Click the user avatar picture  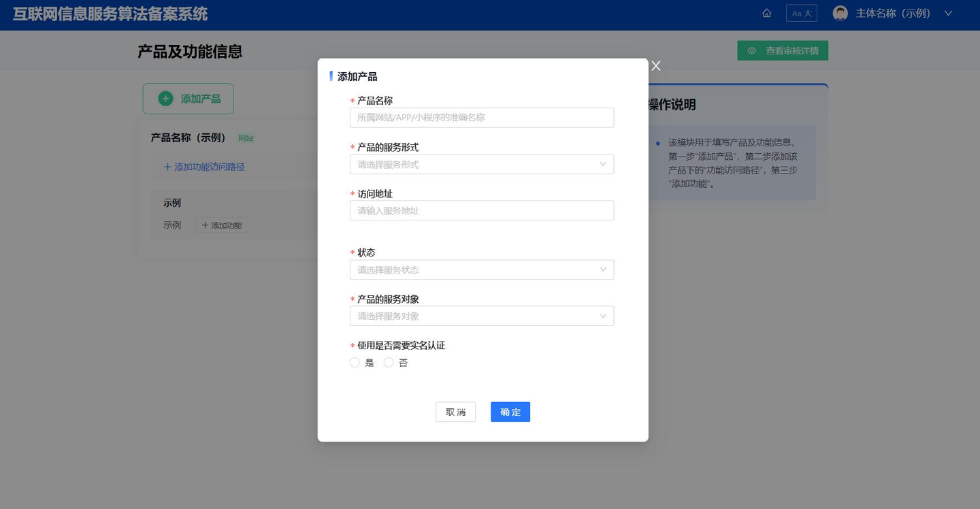pos(840,13)
